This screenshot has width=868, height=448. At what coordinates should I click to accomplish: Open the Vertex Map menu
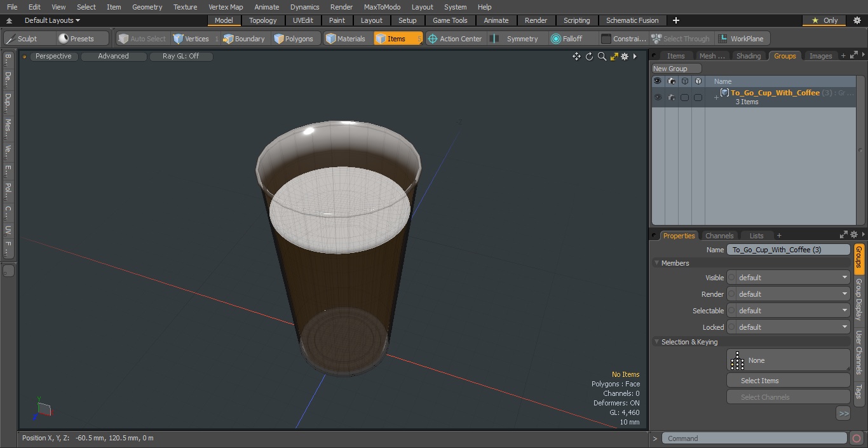click(x=226, y=7)
